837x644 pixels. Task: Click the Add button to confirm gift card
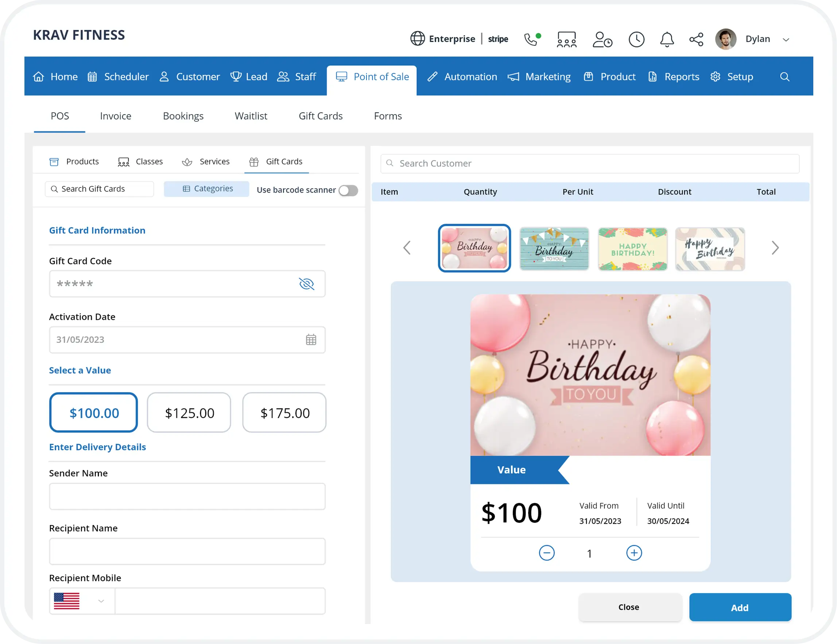coord(740,607)
